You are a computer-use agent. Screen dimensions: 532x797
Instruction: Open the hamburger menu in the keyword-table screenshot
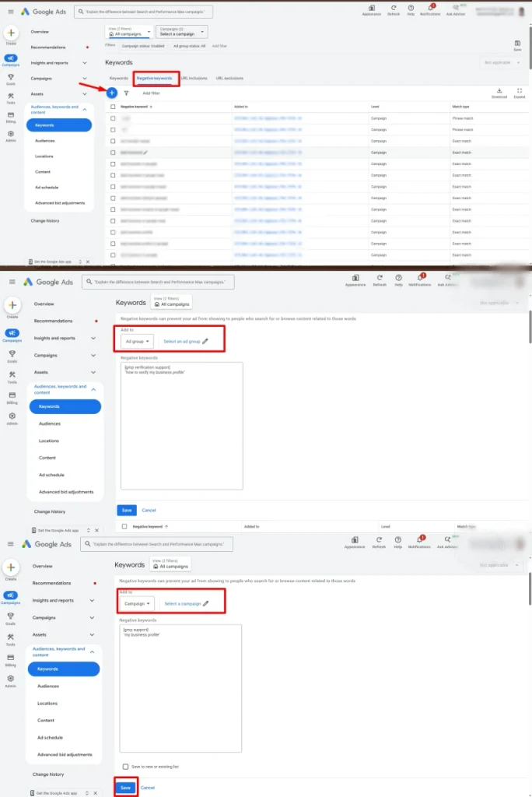pos(11,11)
